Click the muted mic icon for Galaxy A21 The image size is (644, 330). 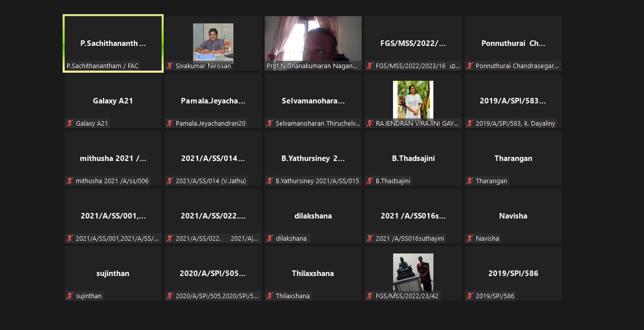pos(70,124)
